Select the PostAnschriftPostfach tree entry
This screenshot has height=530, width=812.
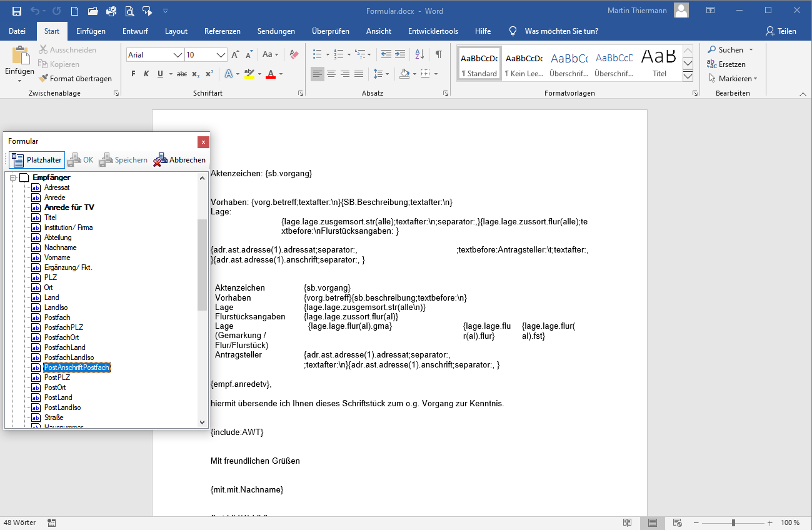(x=77, y=367)
